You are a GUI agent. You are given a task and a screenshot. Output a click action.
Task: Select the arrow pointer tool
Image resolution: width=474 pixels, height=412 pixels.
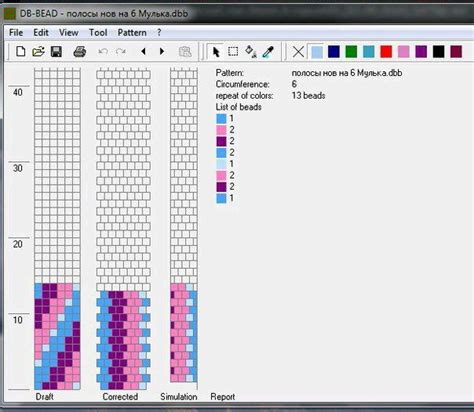point(216,52)
